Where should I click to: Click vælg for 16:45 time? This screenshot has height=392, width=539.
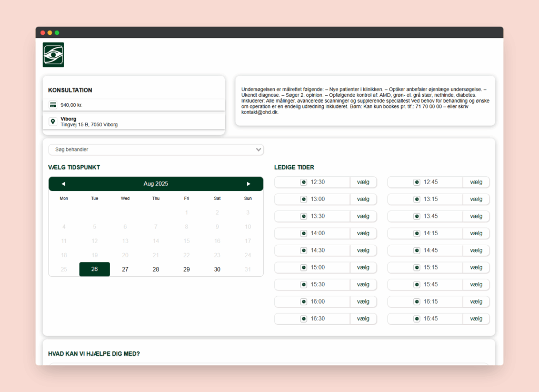click(x=476, y=319)
